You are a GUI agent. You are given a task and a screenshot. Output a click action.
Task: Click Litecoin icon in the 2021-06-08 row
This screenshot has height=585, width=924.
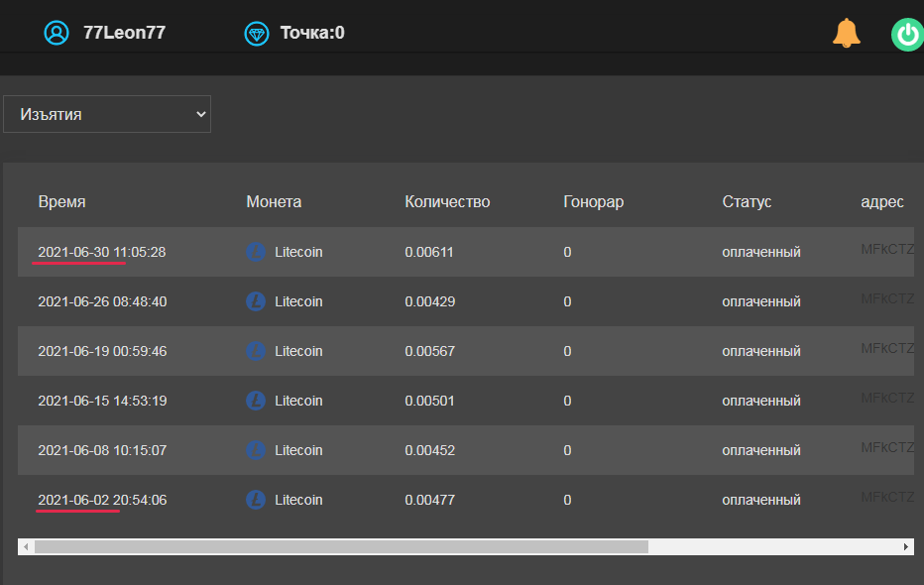coord(255,450)
